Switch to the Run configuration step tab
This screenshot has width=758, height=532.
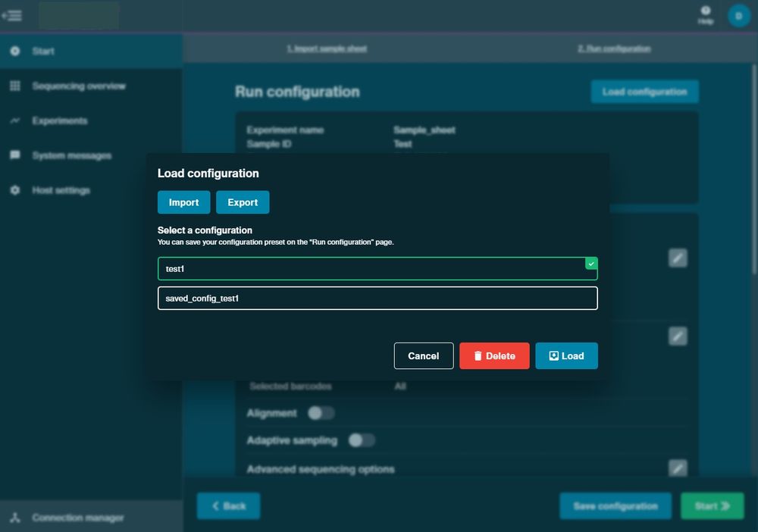coord(614,49)
